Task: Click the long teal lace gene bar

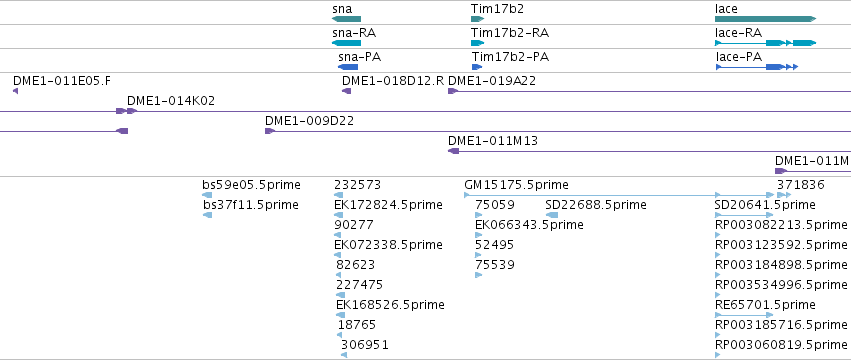Action: point(766,19)
